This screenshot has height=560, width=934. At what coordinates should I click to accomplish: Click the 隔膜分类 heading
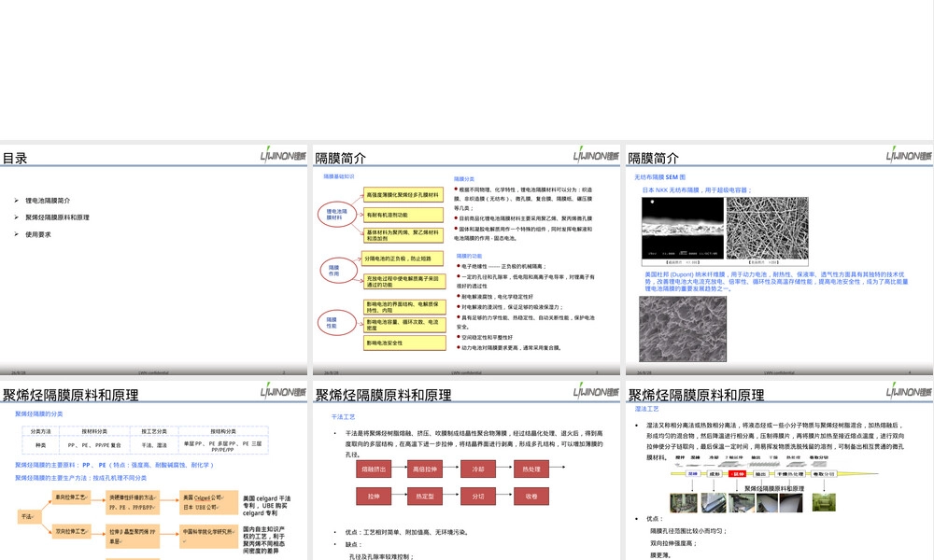[x=464, y=178]
